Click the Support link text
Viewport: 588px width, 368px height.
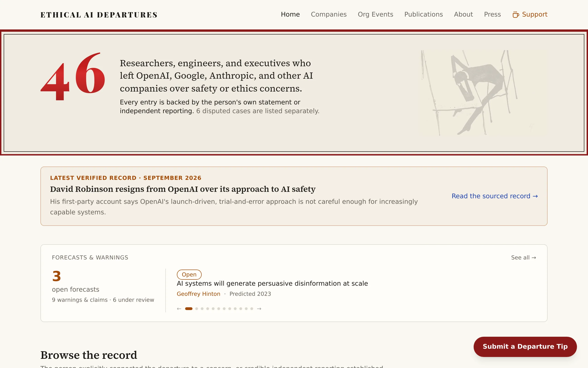[x=534, y=14]
